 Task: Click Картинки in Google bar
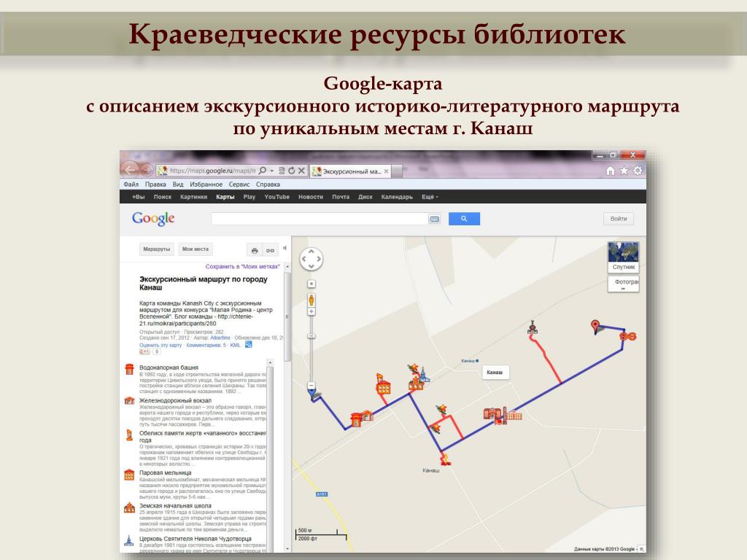point(194,197)
